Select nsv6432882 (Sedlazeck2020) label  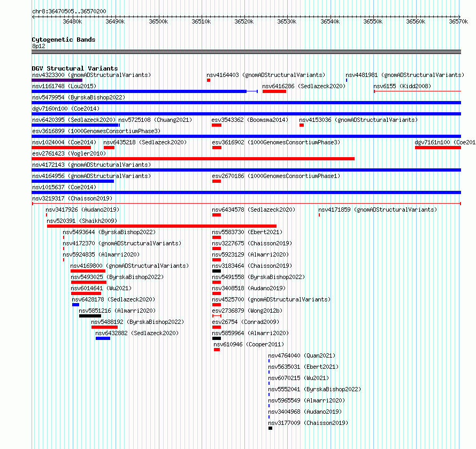(137, 333)
